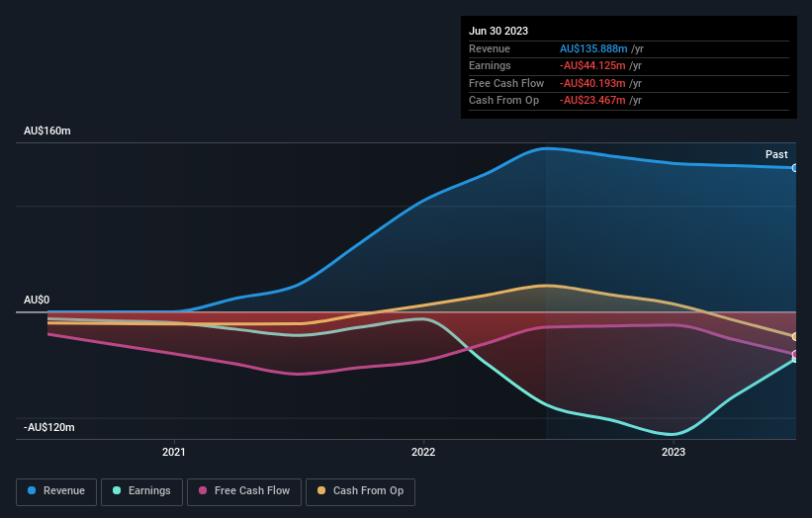This screenshot has width=812, height=518.
Task: Toggle the Earnings legend button
Action: [x=141, y=491]
